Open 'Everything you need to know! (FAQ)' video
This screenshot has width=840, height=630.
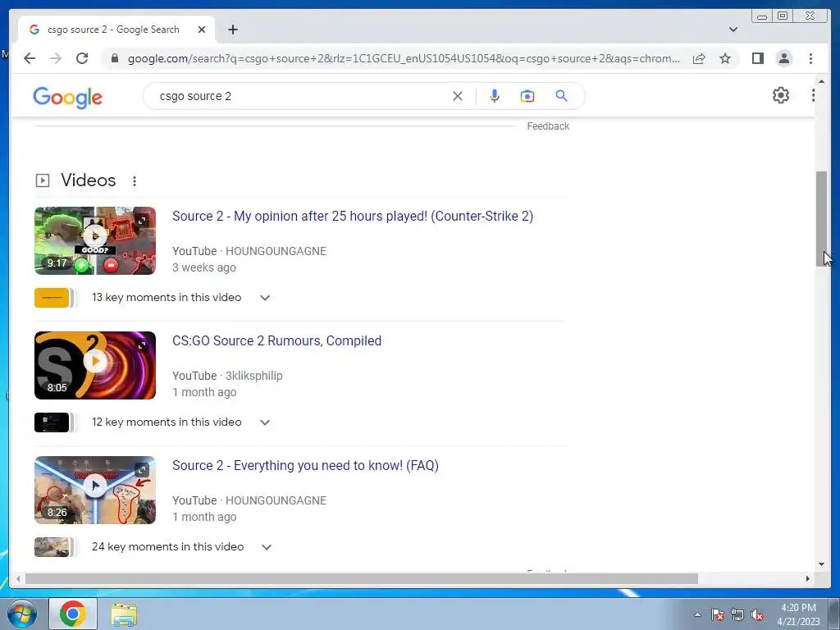point(305,466)
